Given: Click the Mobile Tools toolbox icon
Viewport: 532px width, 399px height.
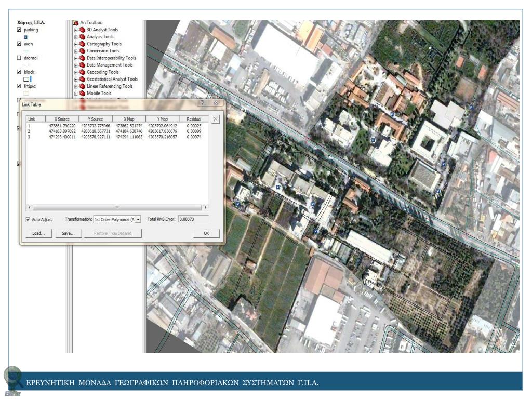Looking at the screenshot, I should tap(82, 94).
